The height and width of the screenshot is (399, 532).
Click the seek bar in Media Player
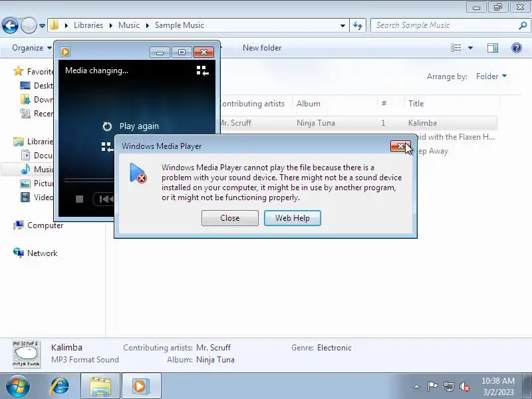coord(89,180)
